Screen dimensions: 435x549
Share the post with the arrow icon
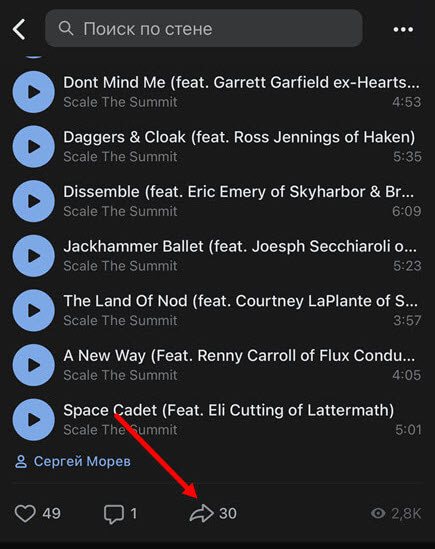pyautogui.click(x=201, y=514)
